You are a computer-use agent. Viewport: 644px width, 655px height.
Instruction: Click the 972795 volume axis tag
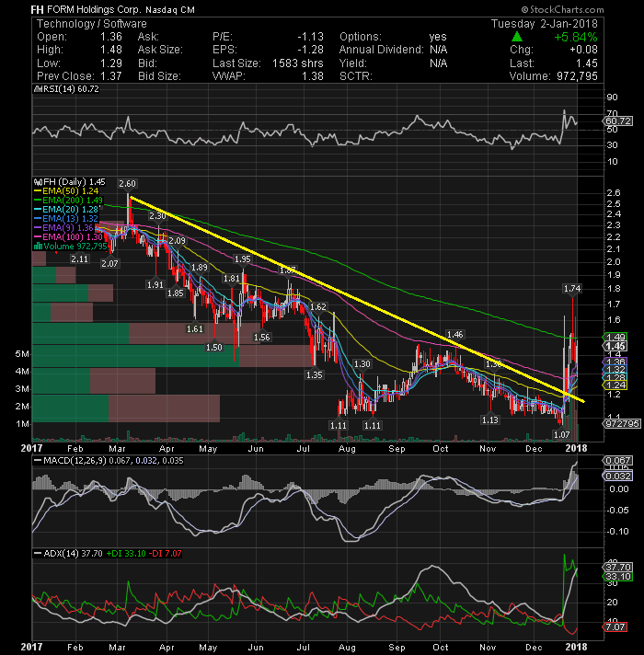622,423
